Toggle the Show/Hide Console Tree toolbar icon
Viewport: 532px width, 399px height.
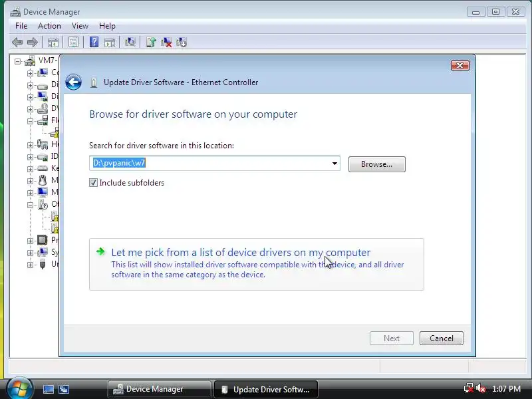[x=53, y=43]
